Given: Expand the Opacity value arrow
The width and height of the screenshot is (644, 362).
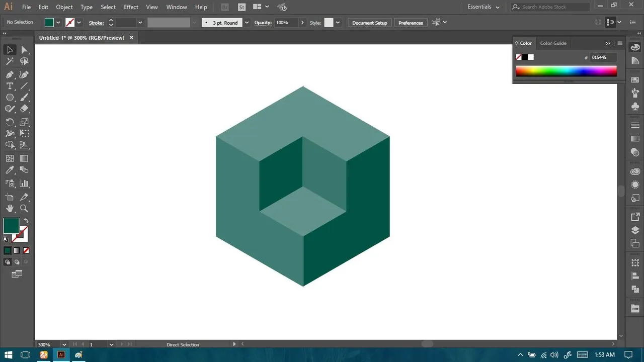Looking at the screenshot, I should (302, 23).
